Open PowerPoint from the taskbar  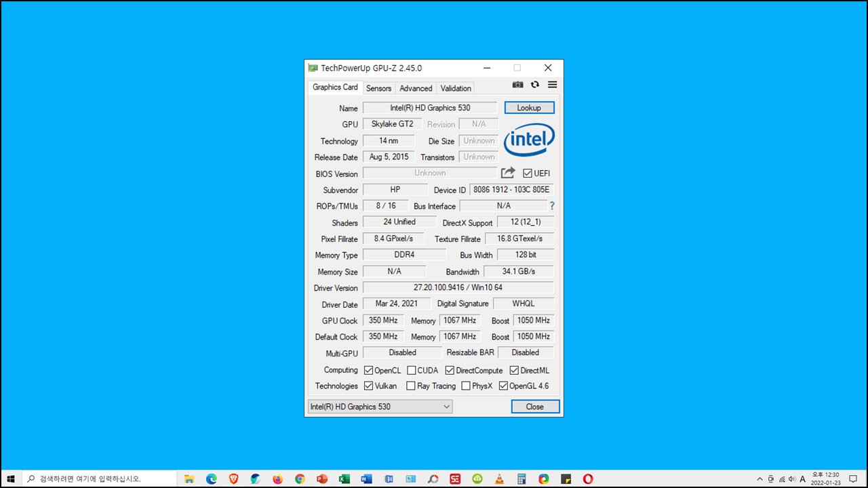point(322,479)
